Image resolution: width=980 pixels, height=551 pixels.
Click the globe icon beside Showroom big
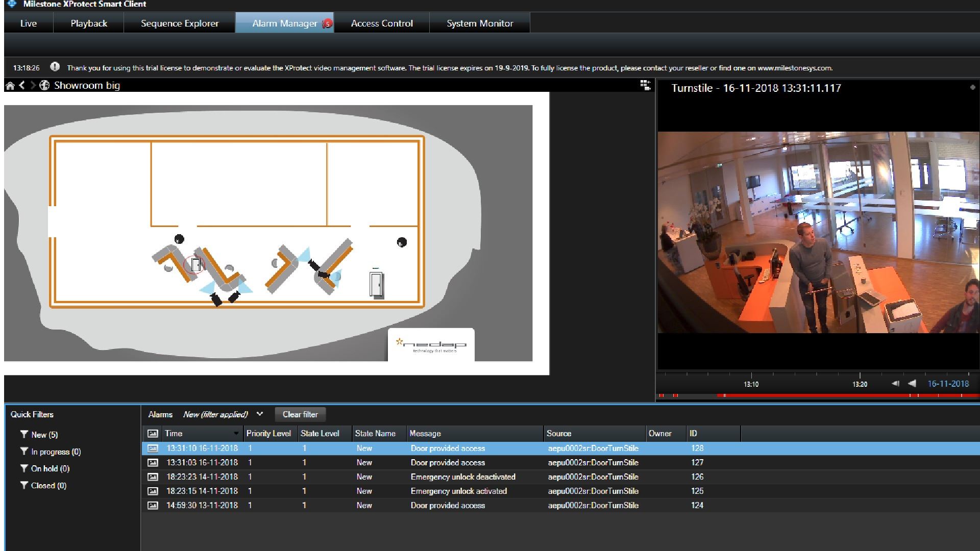pos(44,85)
